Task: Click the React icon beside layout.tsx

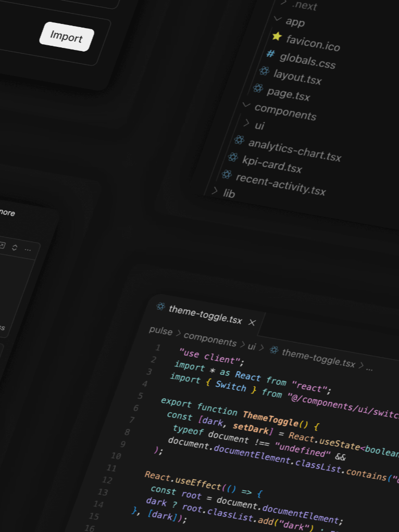Action: [264, 71]
